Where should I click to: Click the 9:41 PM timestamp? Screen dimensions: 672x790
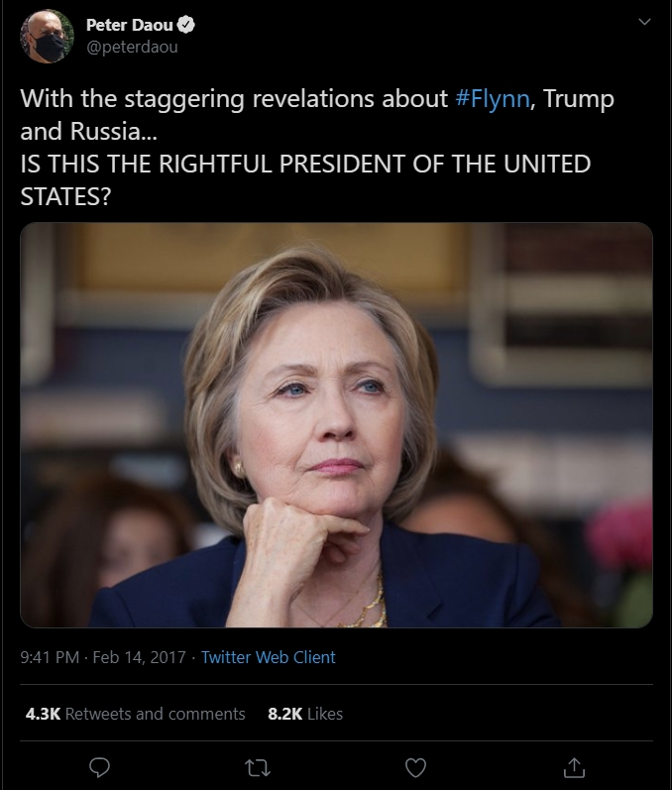[50, 657]
